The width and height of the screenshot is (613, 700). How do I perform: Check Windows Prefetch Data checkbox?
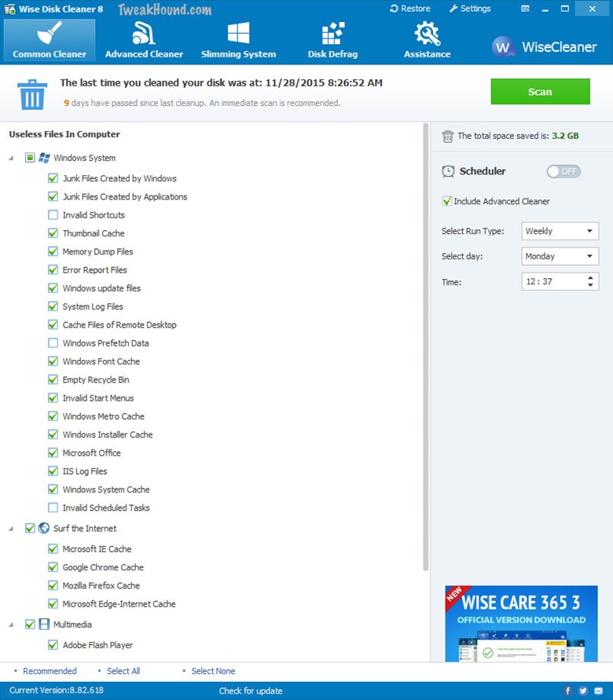pos(53,343)
